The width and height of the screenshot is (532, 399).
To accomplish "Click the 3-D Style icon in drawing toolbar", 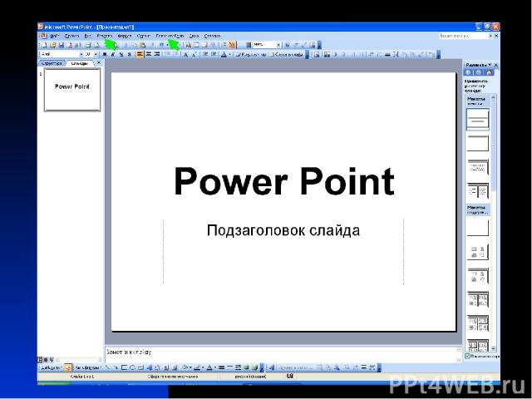I will (255, 367).
